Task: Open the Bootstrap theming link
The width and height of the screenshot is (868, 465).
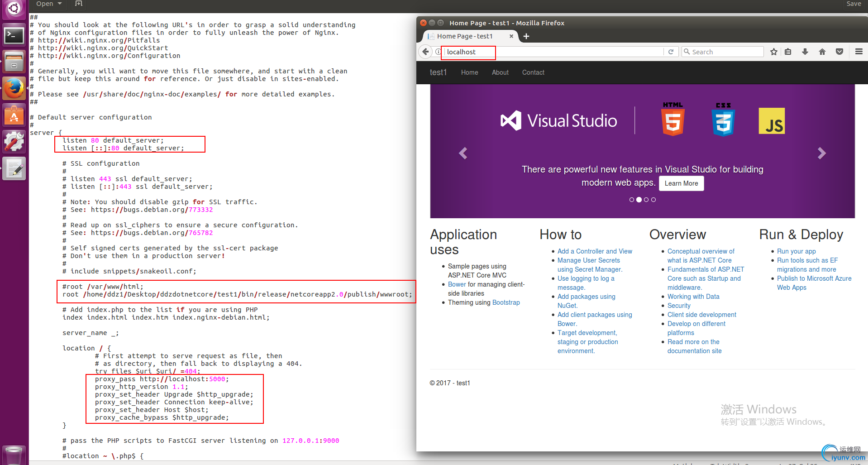Action: (506, 302)
